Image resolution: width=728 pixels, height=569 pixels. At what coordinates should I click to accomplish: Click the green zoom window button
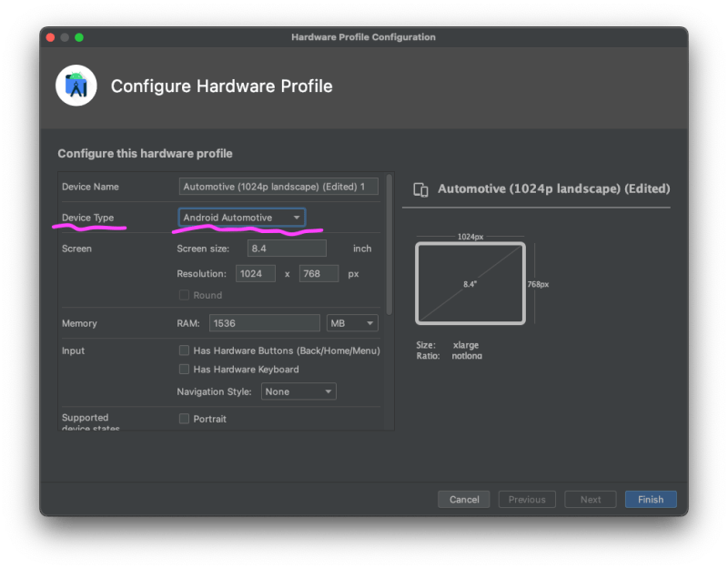pos(79,37)
